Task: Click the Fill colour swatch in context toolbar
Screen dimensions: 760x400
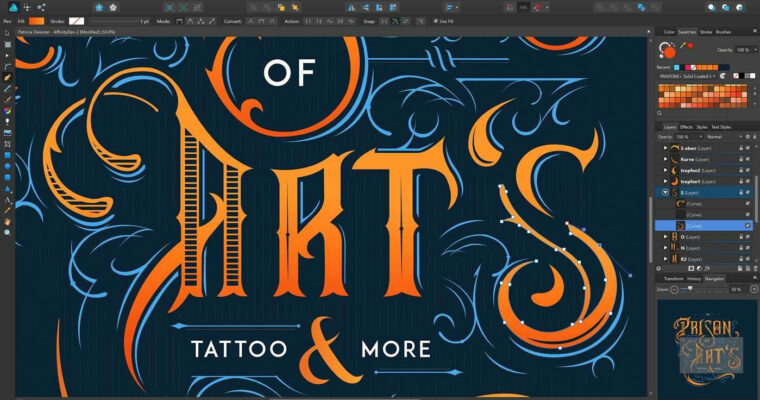Action: pyautogui.click(x=36, y=21)
